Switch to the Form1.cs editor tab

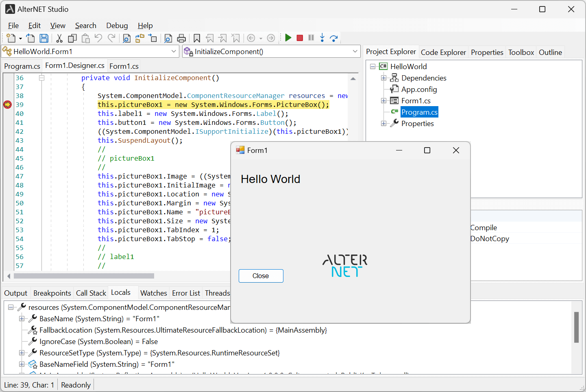(124, 66)
